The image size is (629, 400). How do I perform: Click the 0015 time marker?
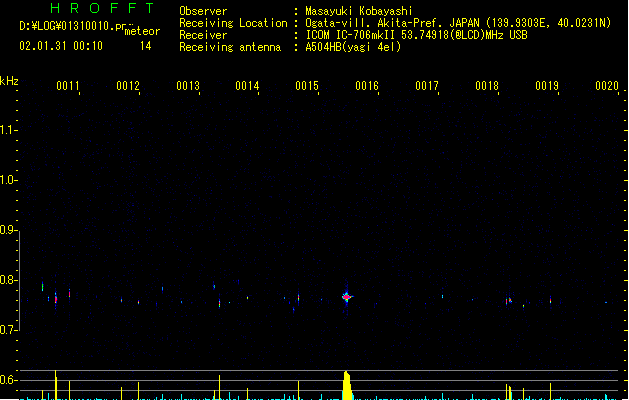(x=307, y=86)
